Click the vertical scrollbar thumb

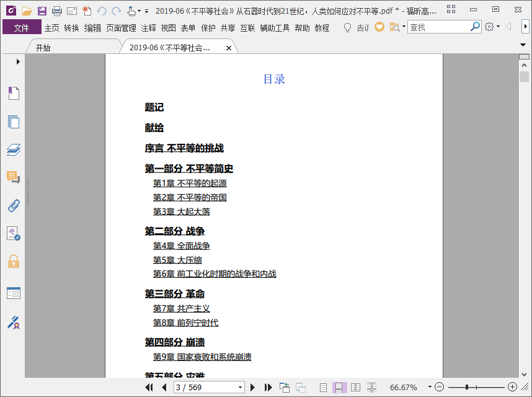[524, 76]
